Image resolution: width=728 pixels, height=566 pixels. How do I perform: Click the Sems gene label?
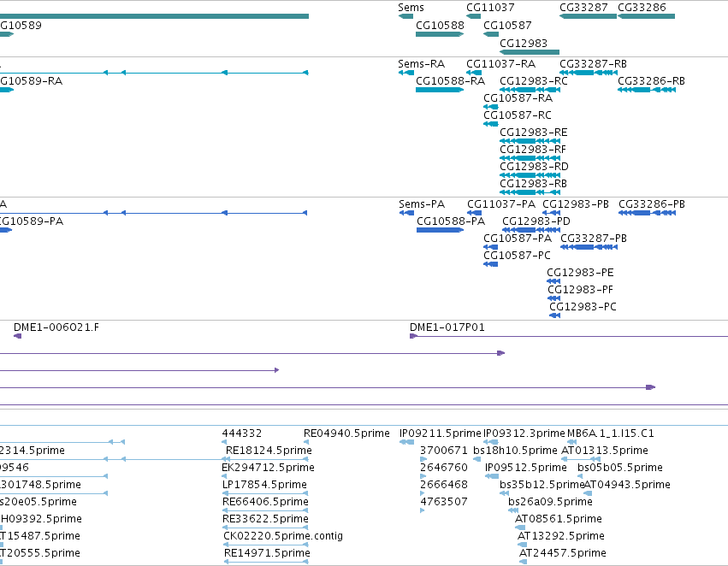(411, 8)
